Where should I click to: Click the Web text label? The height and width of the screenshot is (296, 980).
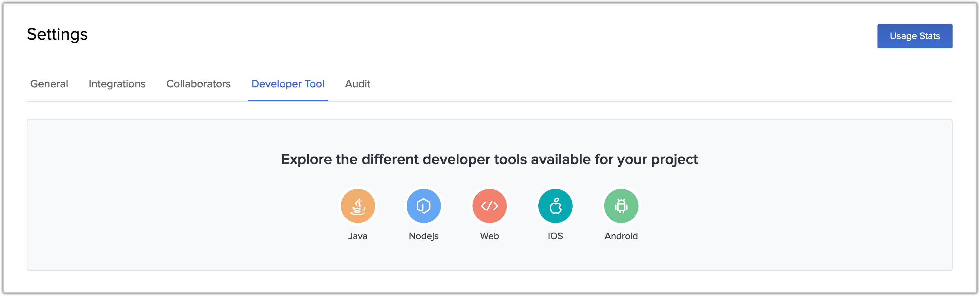tap(489, 236)
